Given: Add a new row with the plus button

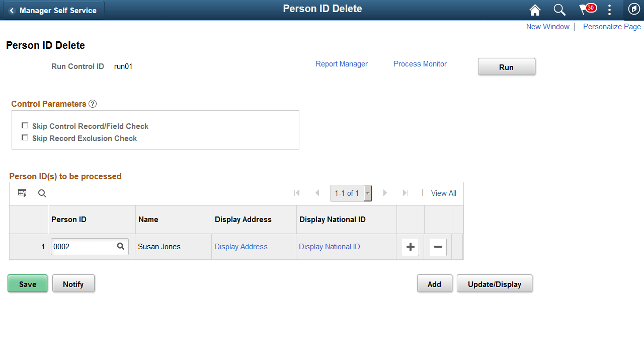Looking at the screenshot, I should coord(410,247).
